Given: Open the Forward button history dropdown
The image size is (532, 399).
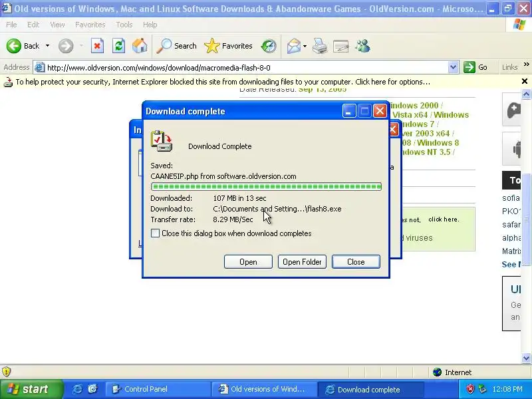Looking at the screenshot, I should click(x=81, y=46).
